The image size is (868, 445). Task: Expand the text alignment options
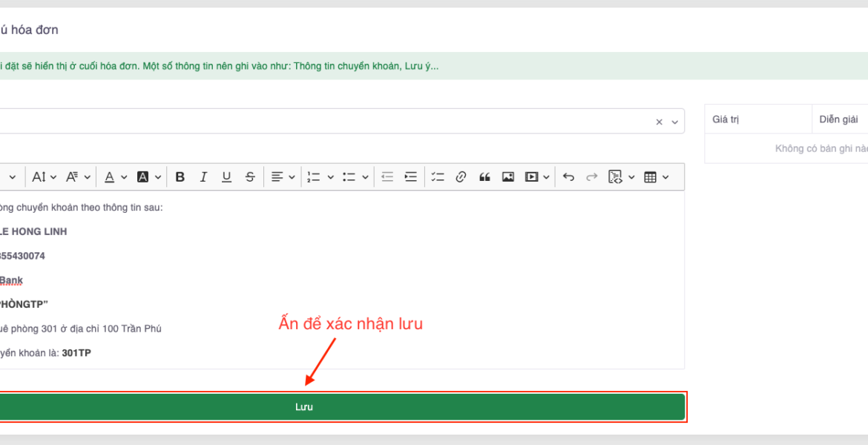[283, 177]
